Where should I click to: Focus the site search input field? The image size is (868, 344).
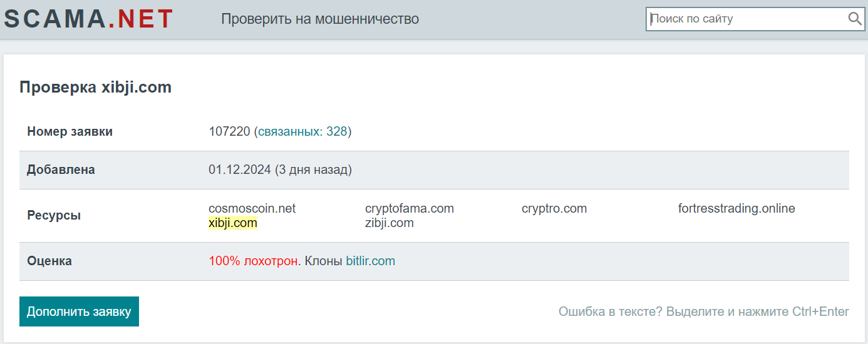pos(745,19)
